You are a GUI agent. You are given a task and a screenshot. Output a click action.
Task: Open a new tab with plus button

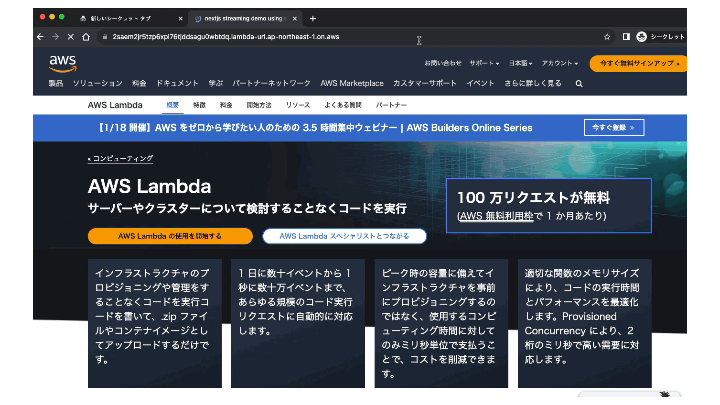(313, 18)
